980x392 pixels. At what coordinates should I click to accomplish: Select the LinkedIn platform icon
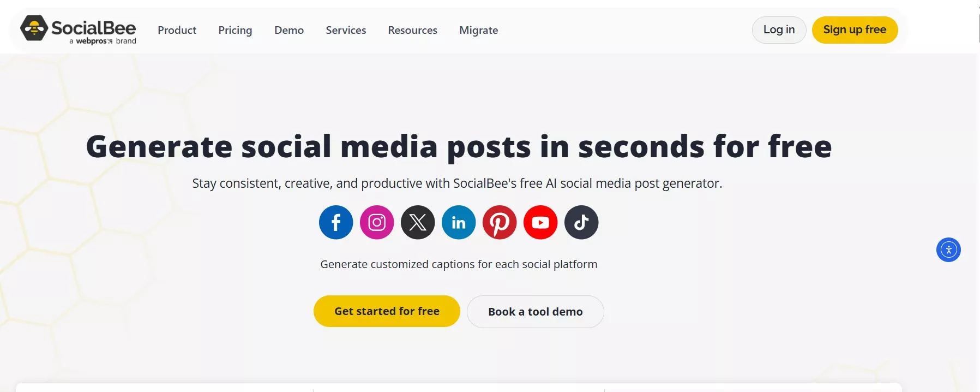(x=459, y=222)
